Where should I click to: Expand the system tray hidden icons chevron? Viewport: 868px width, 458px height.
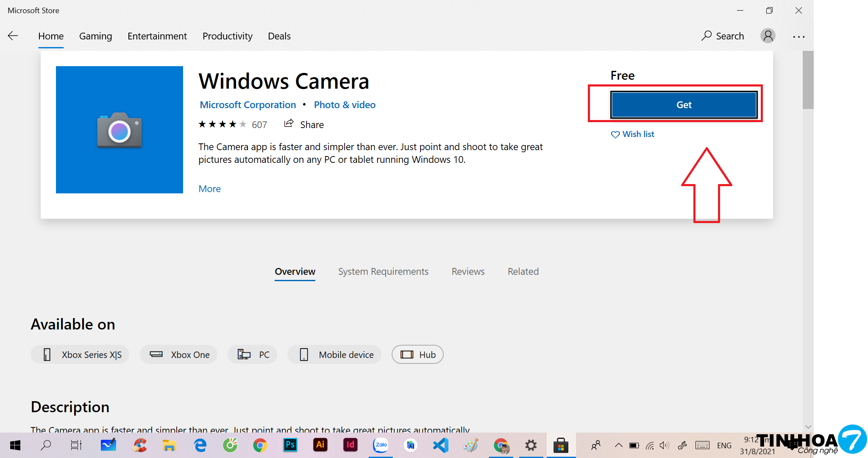pyautogui.click(x=618, y=445)
